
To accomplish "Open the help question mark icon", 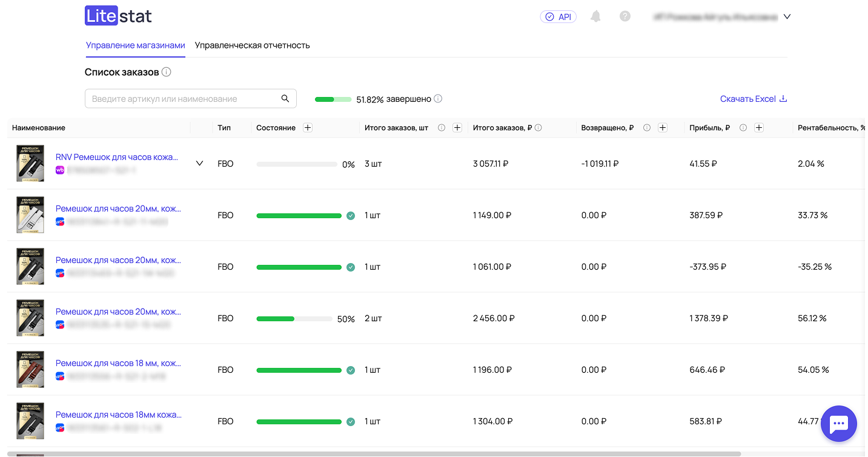I will pos(625,16).
